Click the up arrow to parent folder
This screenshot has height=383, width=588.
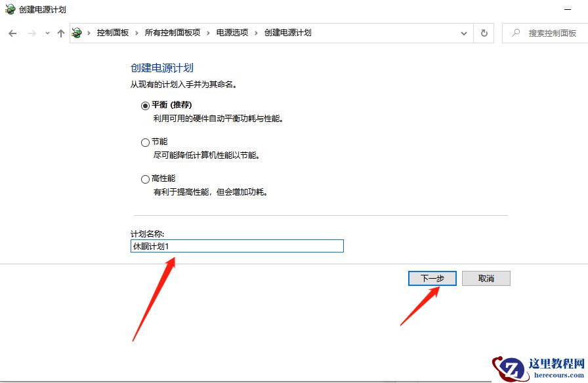point(60,33)
